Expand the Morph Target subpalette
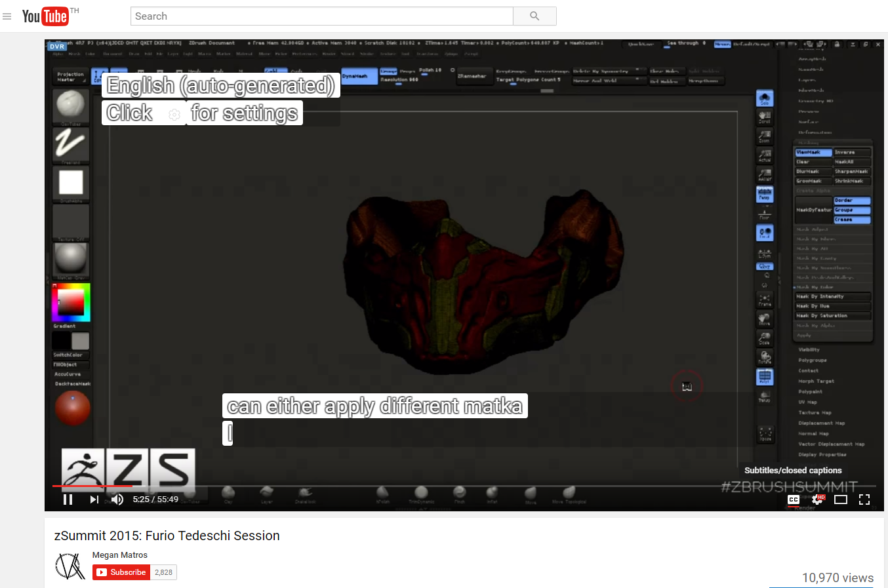Viewport: 888px width, 588px height. (816, 382)
